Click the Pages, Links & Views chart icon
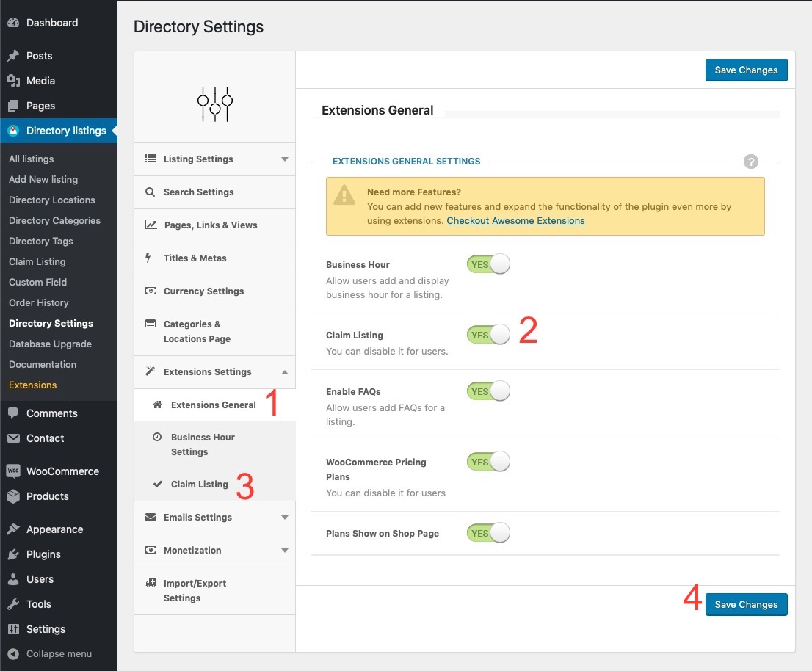Image resolution: width=812 pixels, height=671 pixels. point(151,225)
